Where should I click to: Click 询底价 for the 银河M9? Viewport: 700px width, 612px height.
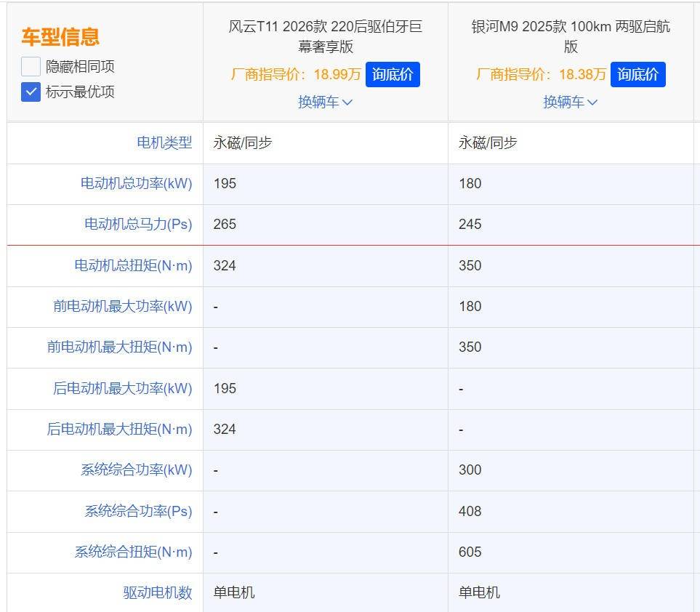(x=638, y=74)
